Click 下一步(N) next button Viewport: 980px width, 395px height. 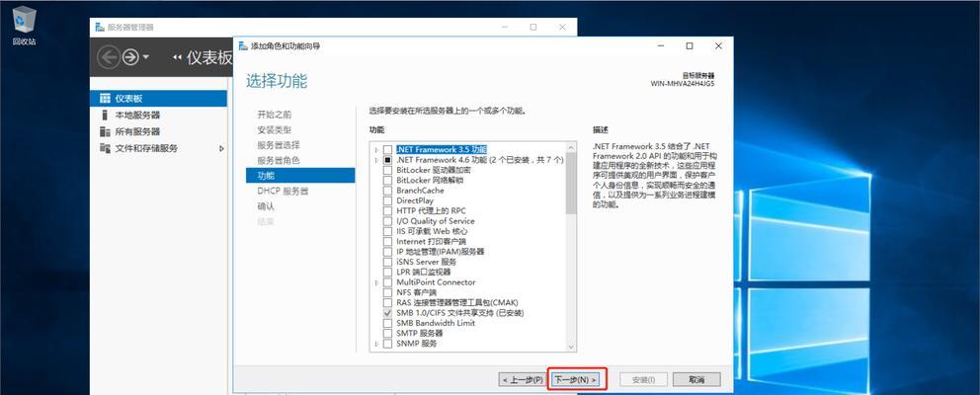577,379
